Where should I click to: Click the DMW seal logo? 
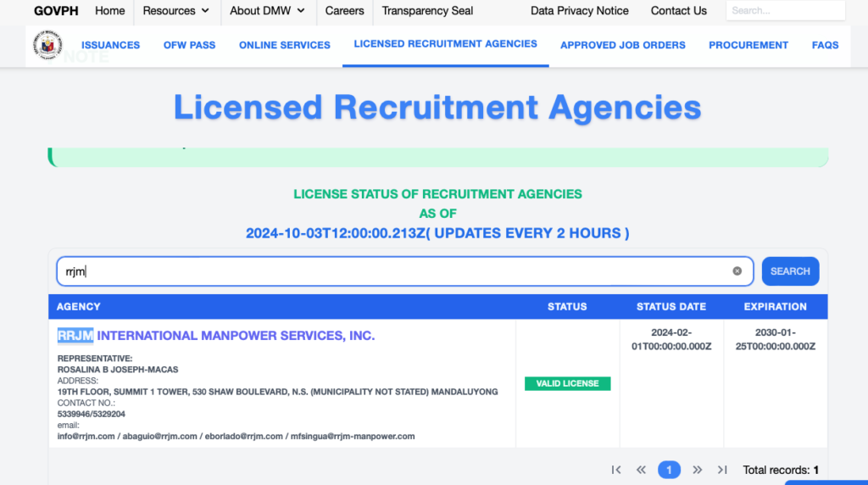(47, 45)
